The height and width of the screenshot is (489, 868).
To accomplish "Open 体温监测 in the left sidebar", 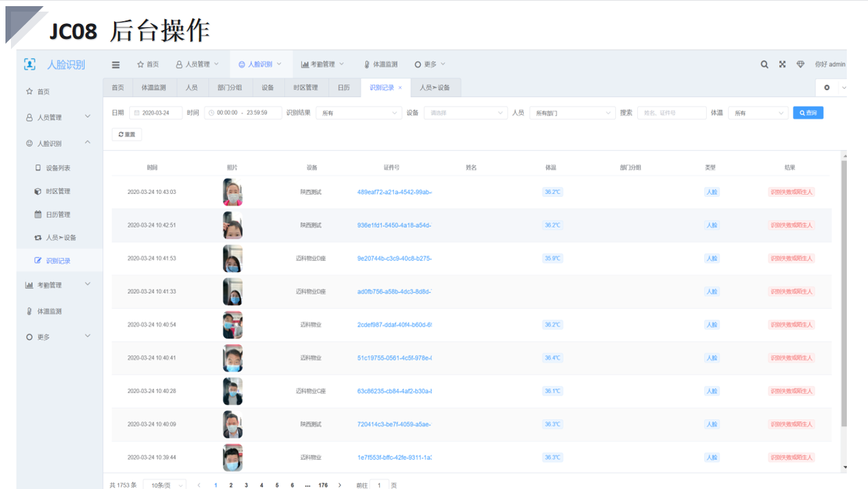I will click(49, 311).
